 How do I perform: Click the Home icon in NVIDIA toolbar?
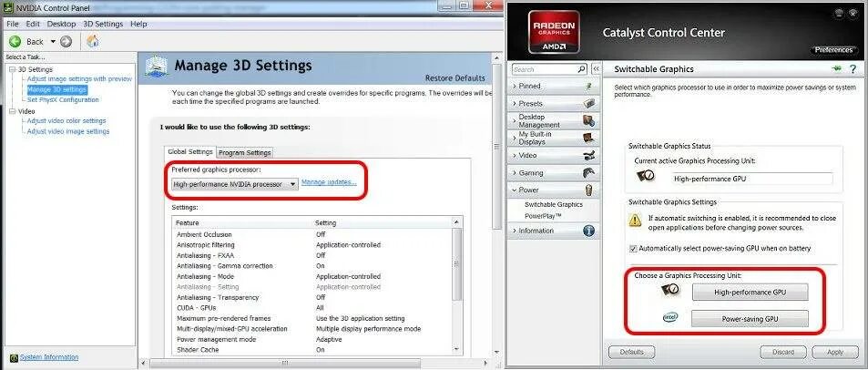[93, 41]
